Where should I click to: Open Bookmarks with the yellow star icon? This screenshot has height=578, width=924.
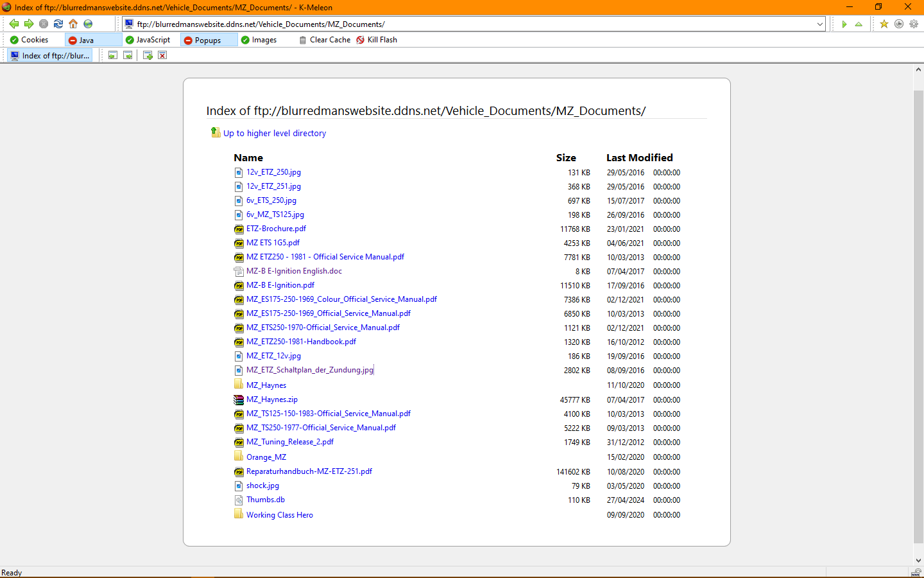pyautogui.click(x=884, y=24)
